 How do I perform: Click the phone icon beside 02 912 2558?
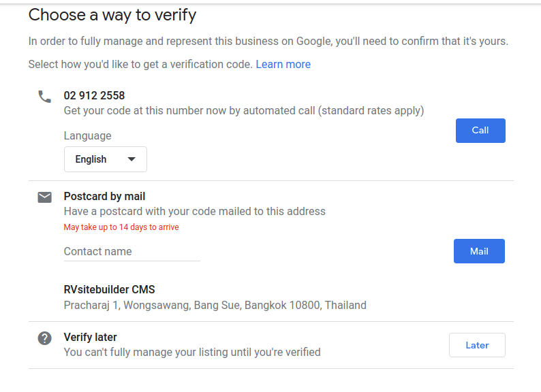pyautogui.click(x=44, y=97)
